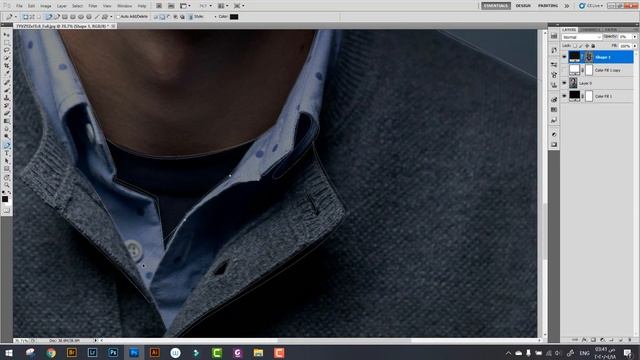Select the Path Selection arrow tool

pyautogui.click(x=7, y=160)
